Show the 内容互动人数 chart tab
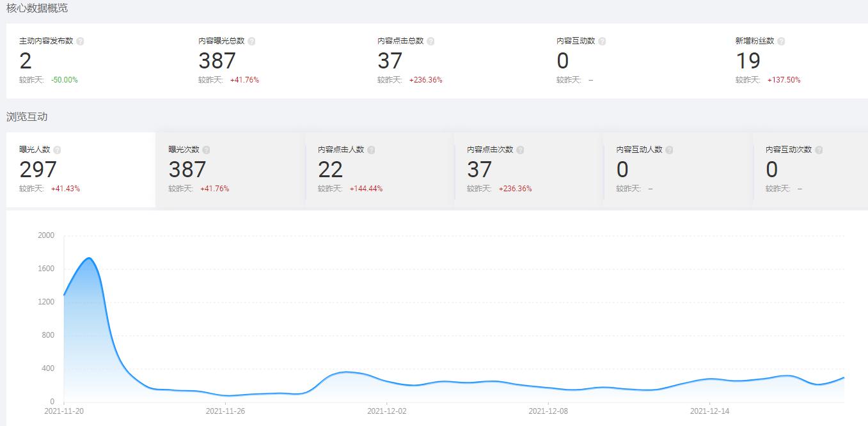This screenshot has height=426, width=868. tap(677, 170)
